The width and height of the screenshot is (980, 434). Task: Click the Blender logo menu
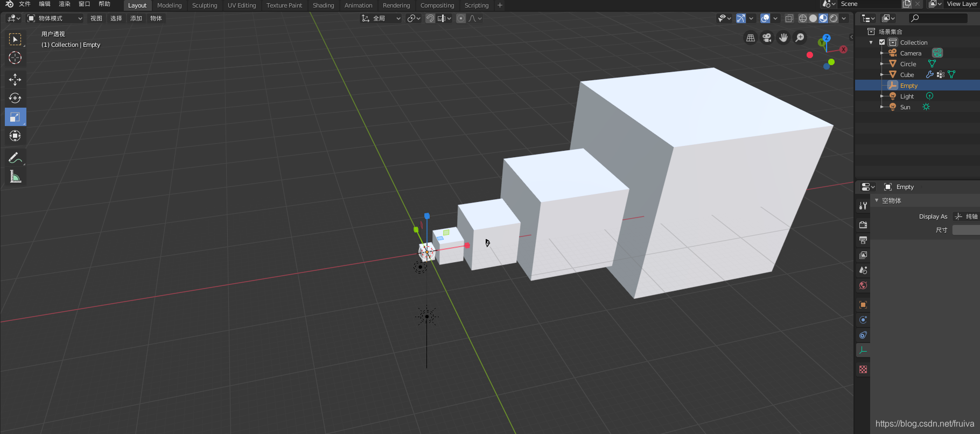coord(9,4)
